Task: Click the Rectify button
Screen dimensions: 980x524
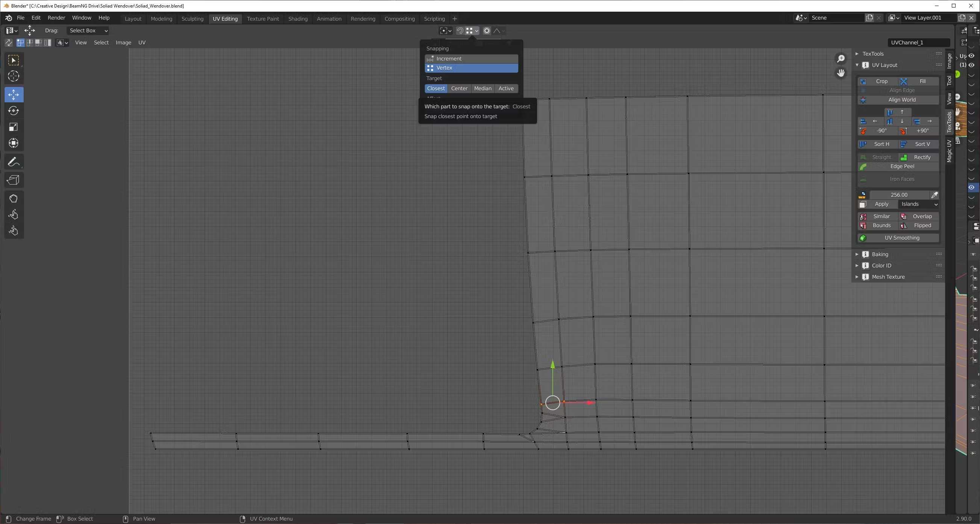Action: [x=918, y=157]
